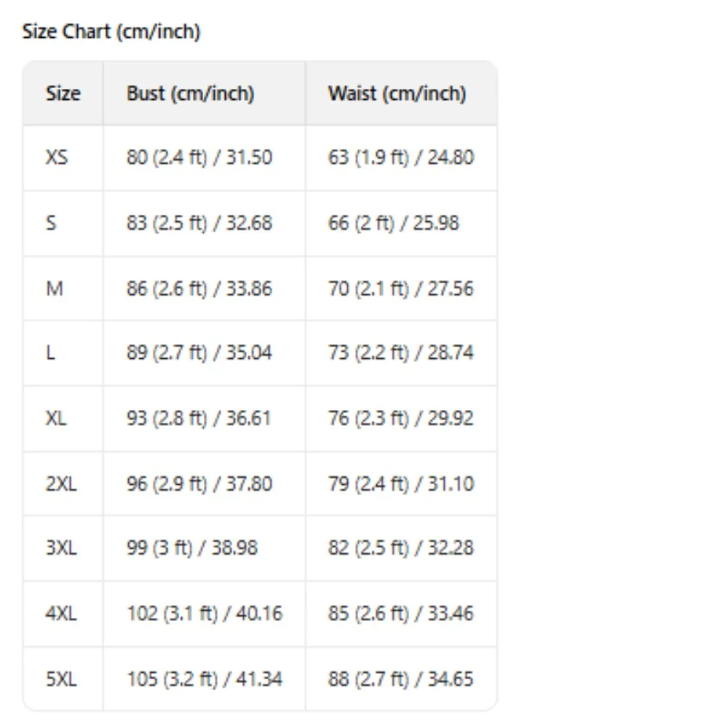Select the 3XL size row label
This screenshot has width=728, height=728.
coord(61,548)
